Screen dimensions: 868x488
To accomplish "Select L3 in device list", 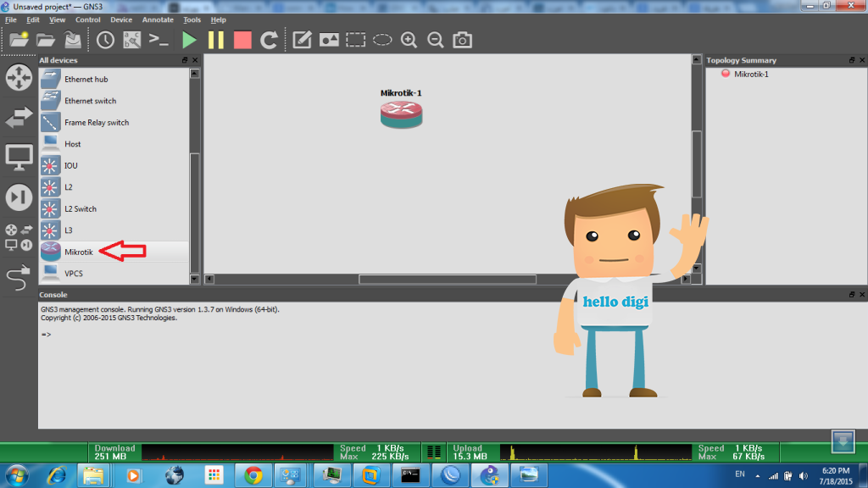I will coord(114,230).
